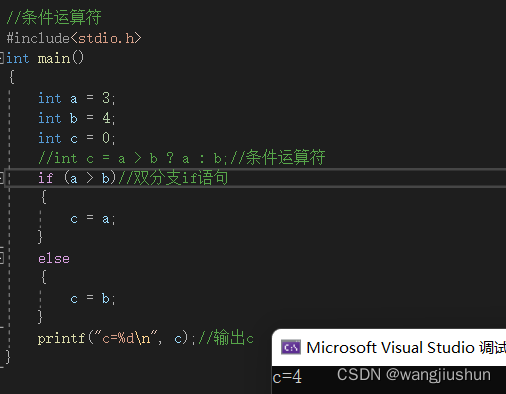
Task: Click the 'c = a;' assignment
Action: [93, 219]
